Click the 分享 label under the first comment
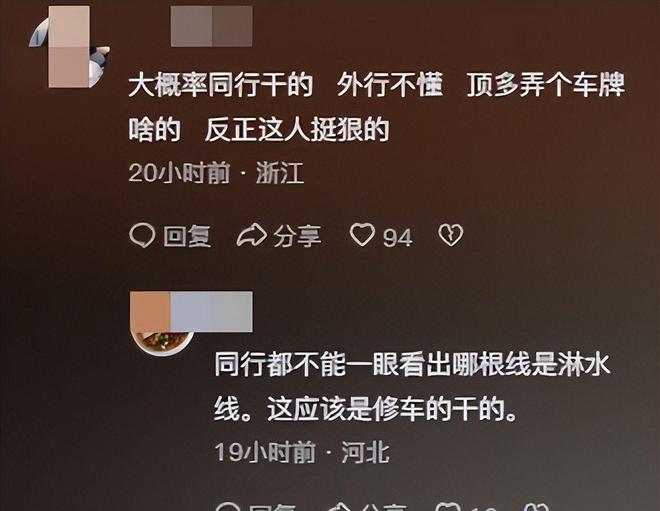 pyautogui.click(x=297, y=236)
